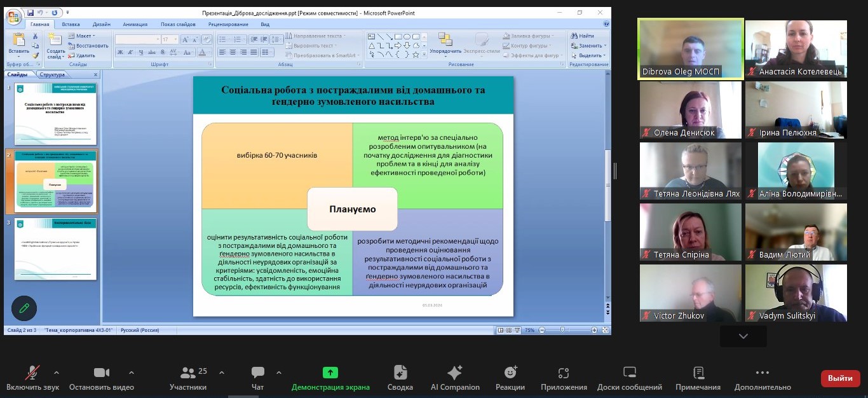Open the AI Companion panel
The height and width of the screenshot is (398, 868).
(x=455, y=373)
